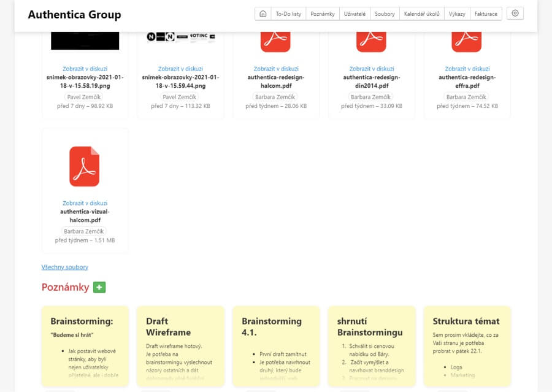Open the Fakturace menu item
The image size is (552, 392).
tap(486, 13)
